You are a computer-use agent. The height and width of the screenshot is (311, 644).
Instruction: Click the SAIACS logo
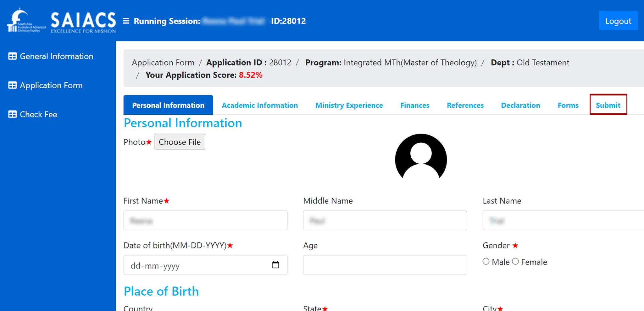(61, 21)
